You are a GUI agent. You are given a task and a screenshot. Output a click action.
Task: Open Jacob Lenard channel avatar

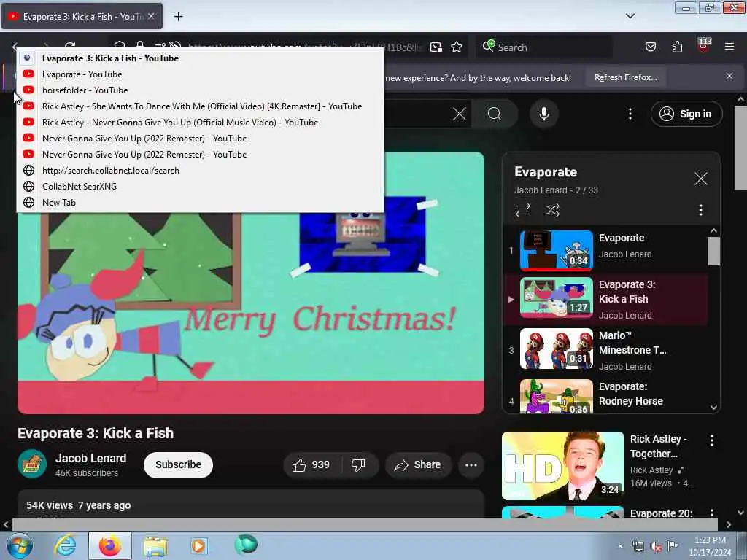[32, 464]
